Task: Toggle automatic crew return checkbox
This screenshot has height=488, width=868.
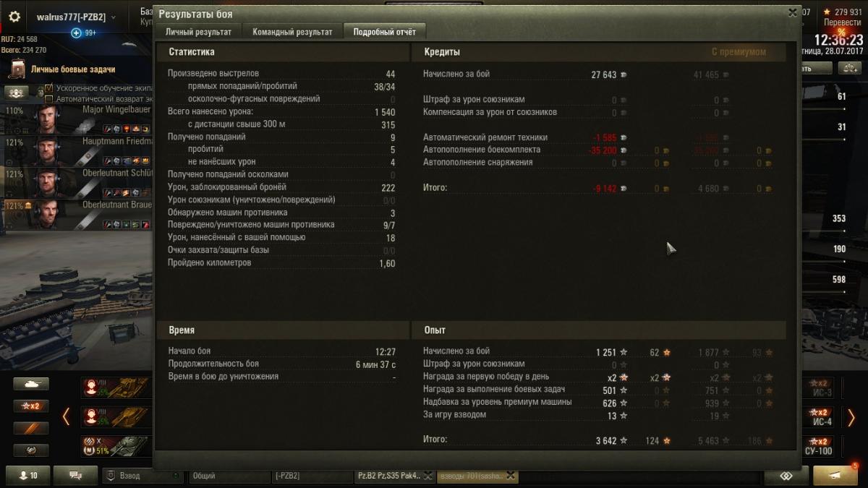Action: coord(49,99)
